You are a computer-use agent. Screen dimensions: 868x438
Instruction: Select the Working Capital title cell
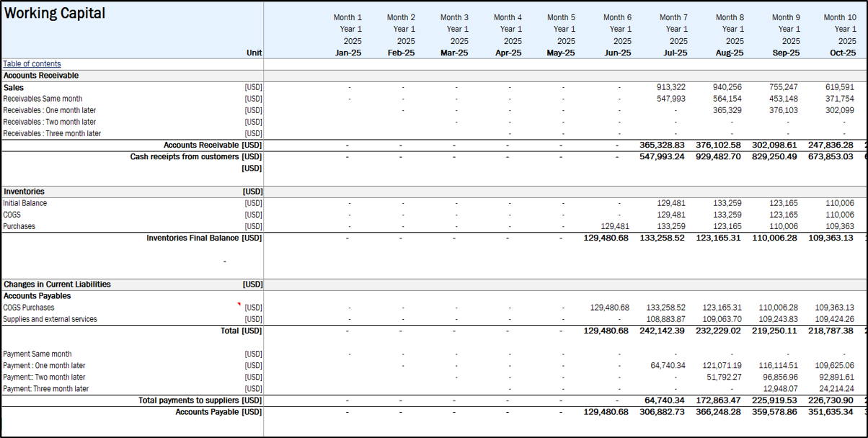pyautogui.click(x=55, y=14)
